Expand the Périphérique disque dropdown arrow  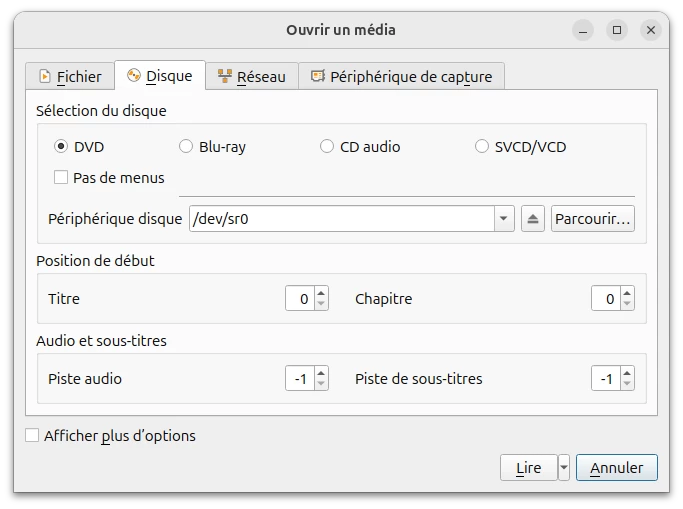point(504,219)
